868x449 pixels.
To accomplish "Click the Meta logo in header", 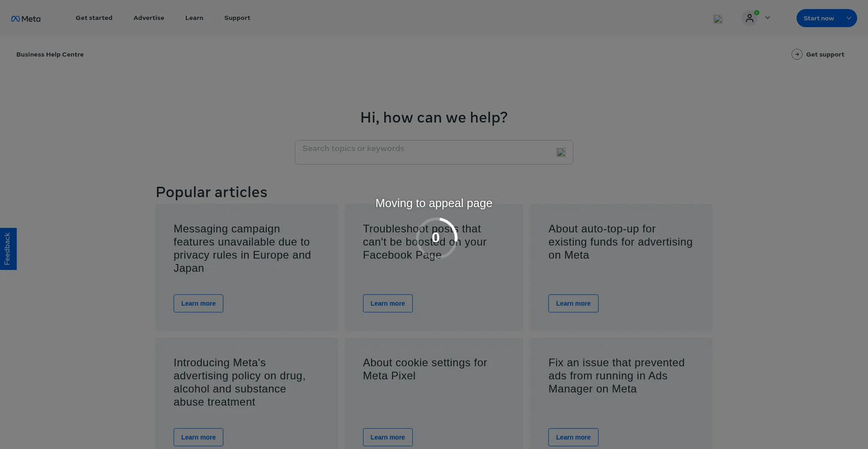I will [x=26, y=19].
